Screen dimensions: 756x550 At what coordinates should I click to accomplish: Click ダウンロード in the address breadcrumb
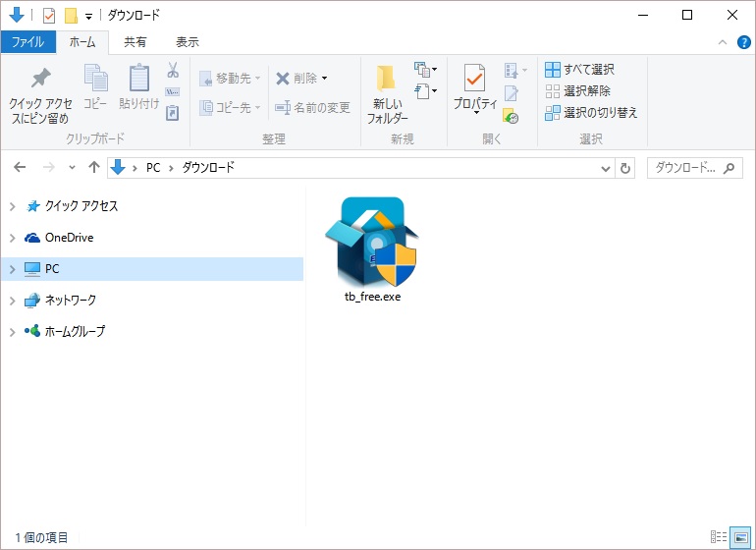208,167
